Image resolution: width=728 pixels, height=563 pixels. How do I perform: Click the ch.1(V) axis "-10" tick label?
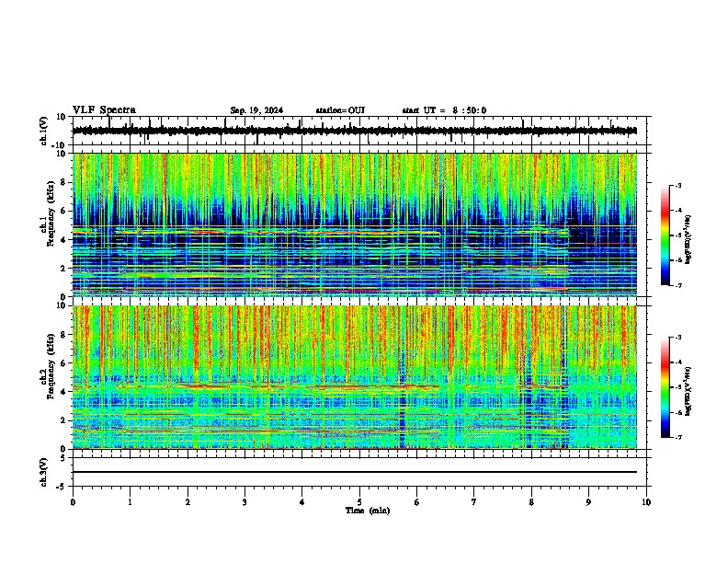point(60,145)
